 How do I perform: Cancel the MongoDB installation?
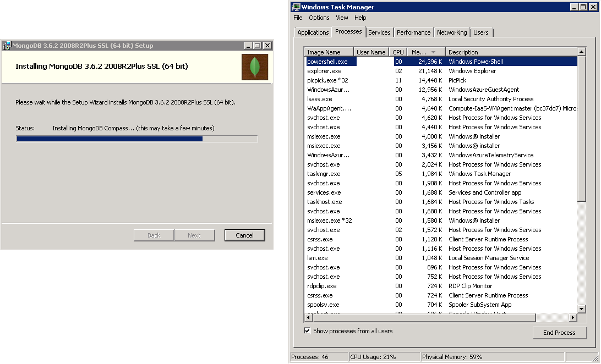[244, 235]
